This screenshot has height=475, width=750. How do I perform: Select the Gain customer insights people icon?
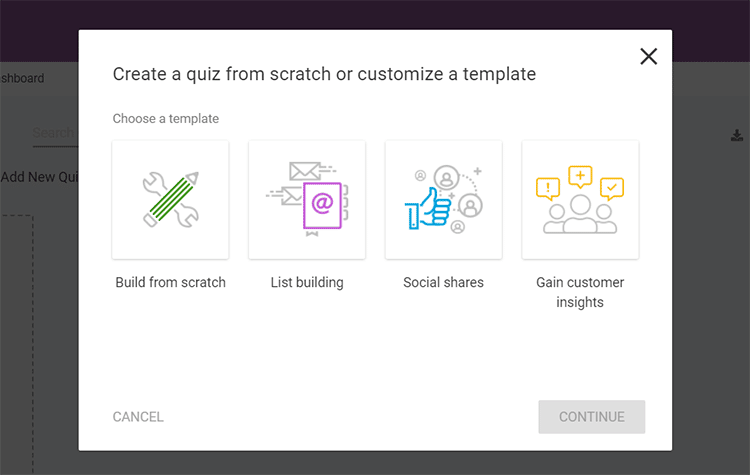point(580,199)
